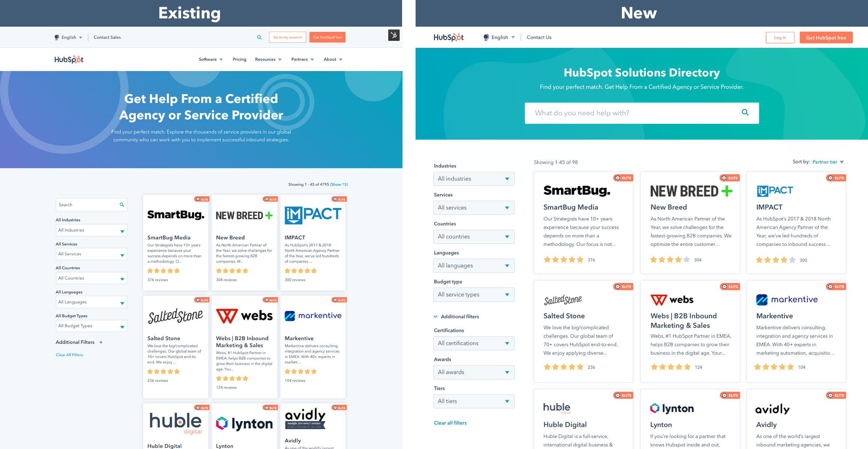868x449 pixels.
Task: Click Contact Us in New header
Action: pyautogui.click(x=539, y=37)
